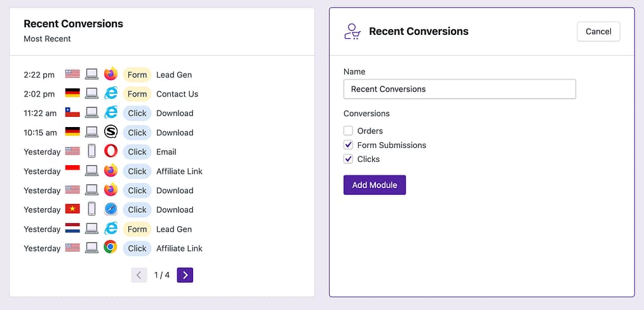Click the Netherlands flag in the Lead Gen row
The width and height of the screenshot is (644, 310).
pos(72,229)
